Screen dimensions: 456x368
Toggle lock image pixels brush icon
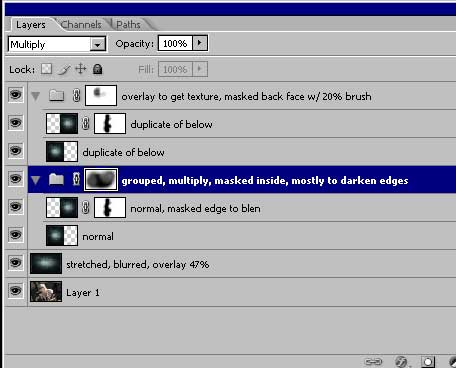(x=64, y=69)
